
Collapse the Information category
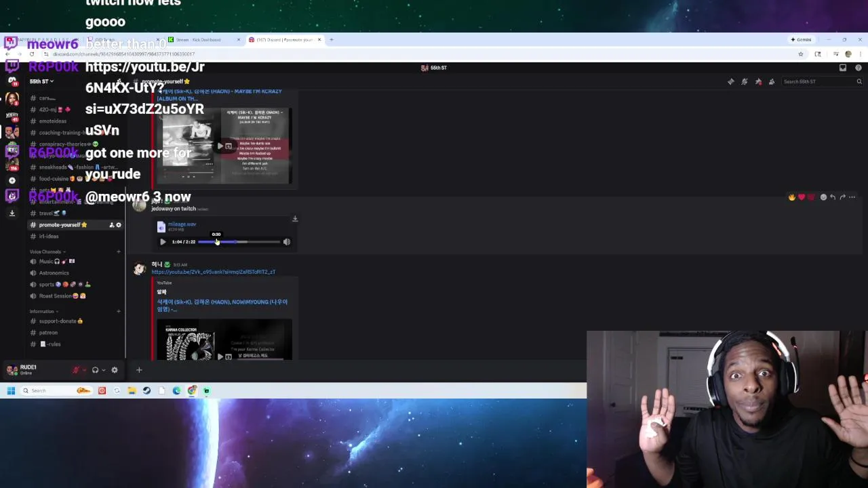point(43,312)
